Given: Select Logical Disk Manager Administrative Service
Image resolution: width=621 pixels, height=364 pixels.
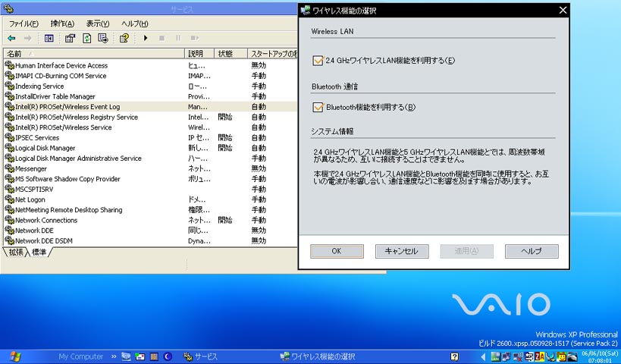Looking at the screenshot, I should pyautogui.click(x=150, y=158).
